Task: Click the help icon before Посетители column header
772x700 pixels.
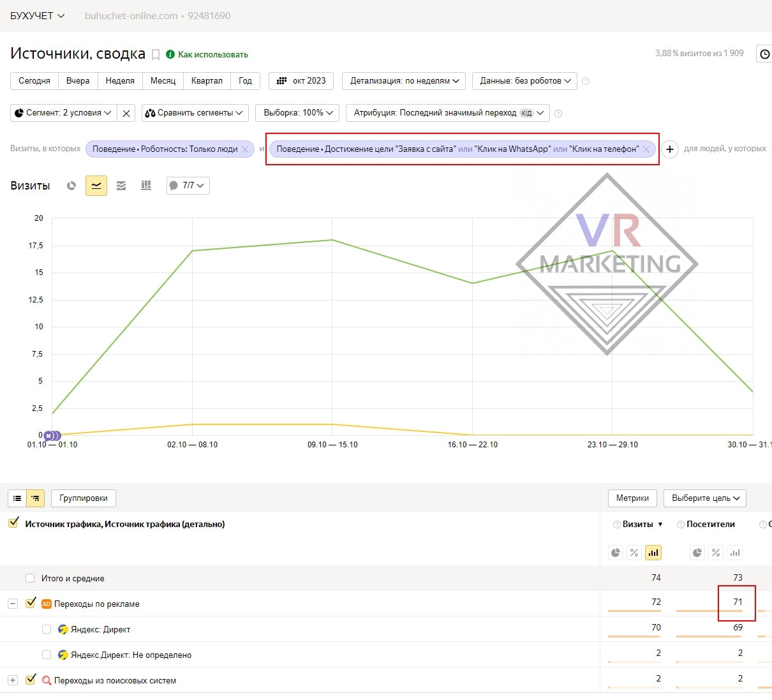Action: [680, 525]
